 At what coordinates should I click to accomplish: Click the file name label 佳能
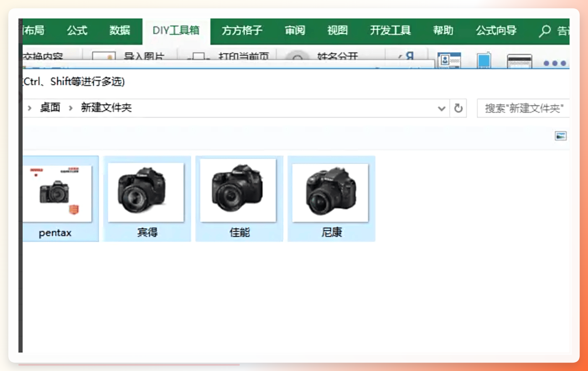click(x=239, y=232)
